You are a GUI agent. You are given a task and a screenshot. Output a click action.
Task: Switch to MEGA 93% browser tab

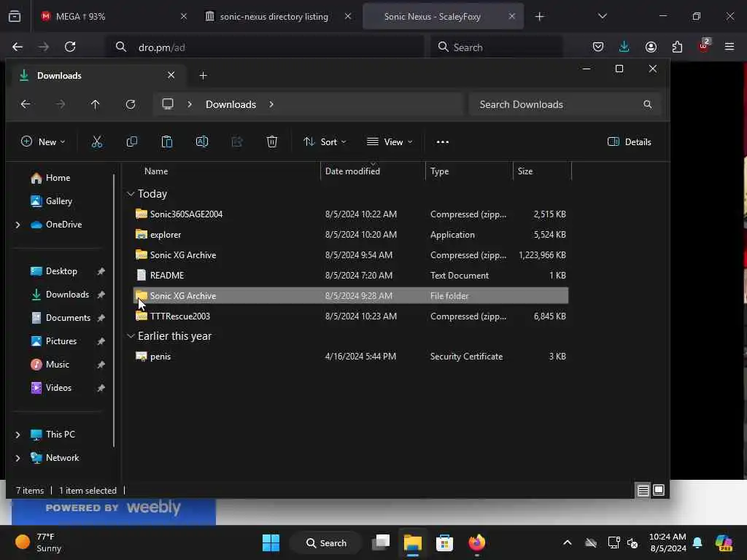[x=113, y=17]
